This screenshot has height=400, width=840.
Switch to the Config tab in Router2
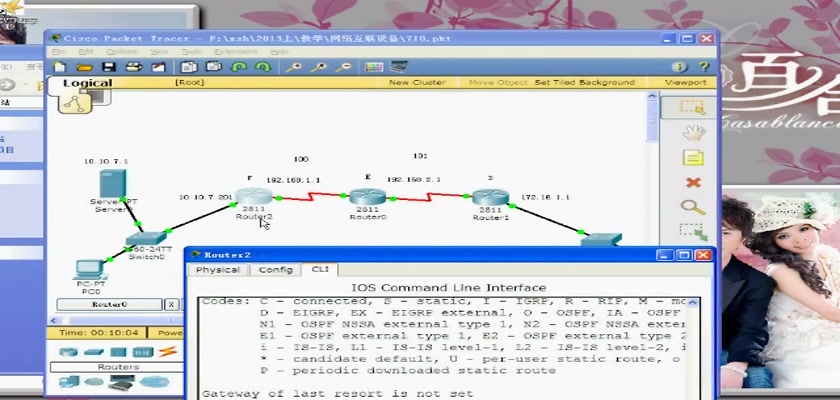275,270
